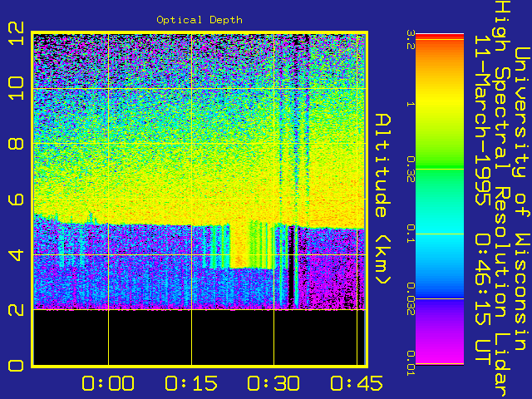Click the altitude axis label '2'

click(16, 310)
